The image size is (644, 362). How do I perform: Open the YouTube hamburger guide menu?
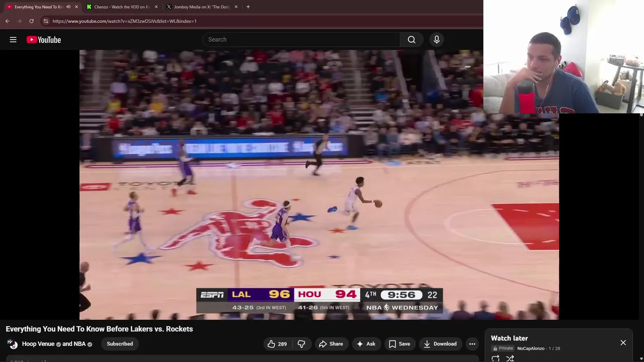pyautogui.click(x=13, y=40)
